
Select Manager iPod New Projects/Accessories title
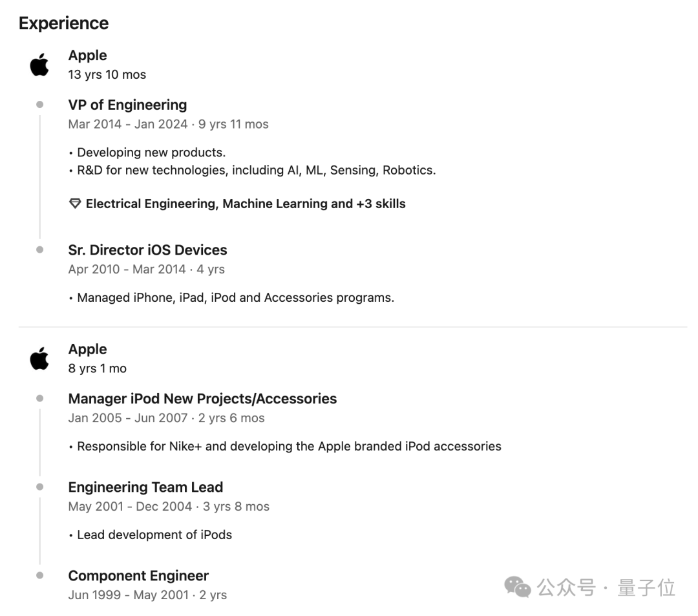[202, 399]
